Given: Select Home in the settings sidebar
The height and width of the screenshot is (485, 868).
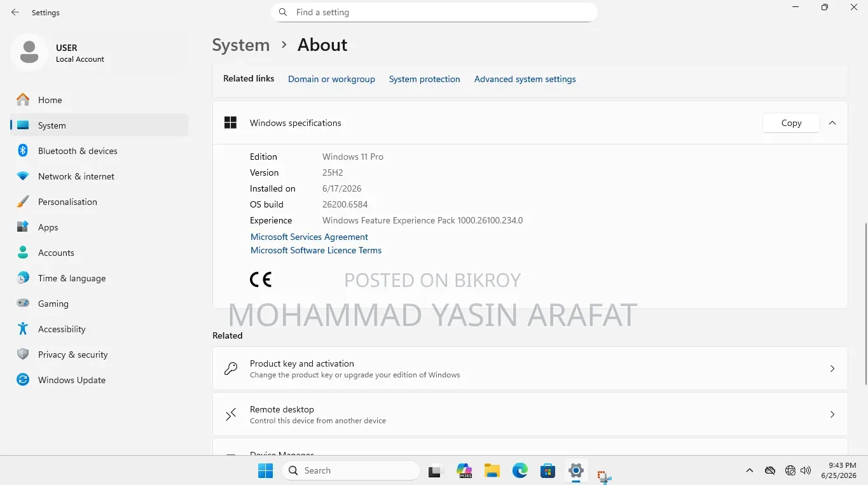Looking at the screenshot, I should [99, 100].
